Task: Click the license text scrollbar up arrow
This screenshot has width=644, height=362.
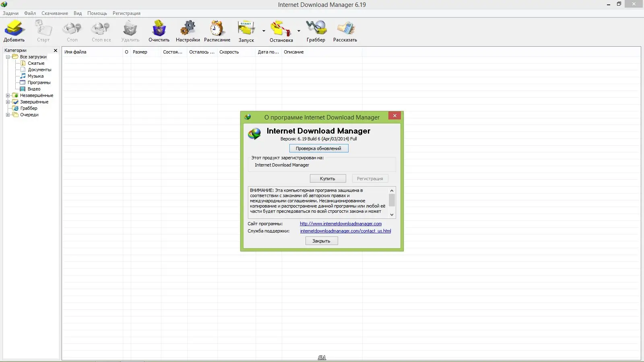Action: click(x=392, y=190)
